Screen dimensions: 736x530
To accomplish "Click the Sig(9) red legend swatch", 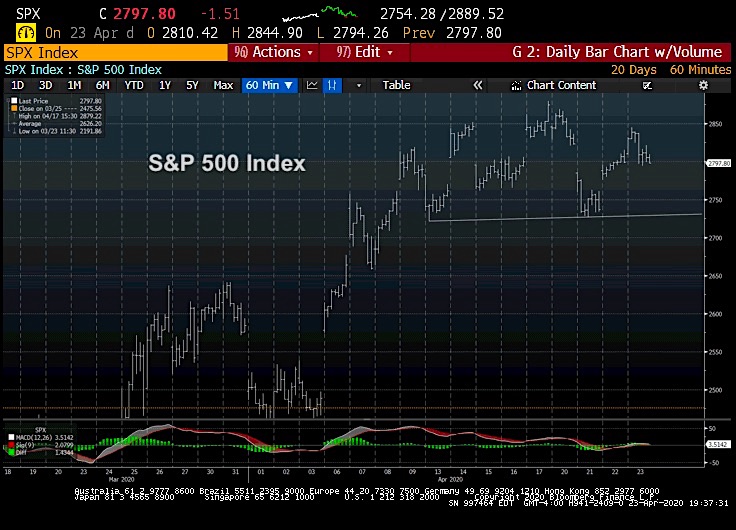I will (11, 445).
